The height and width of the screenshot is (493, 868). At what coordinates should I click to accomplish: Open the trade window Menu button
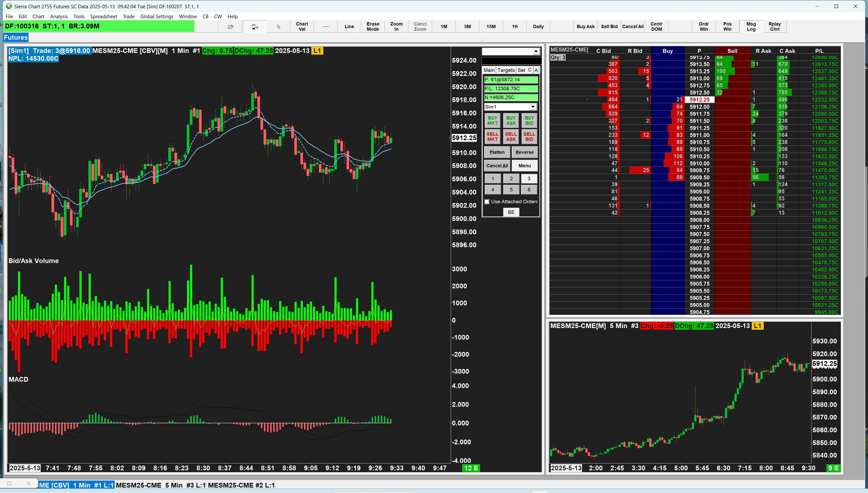tap(524, 166)
